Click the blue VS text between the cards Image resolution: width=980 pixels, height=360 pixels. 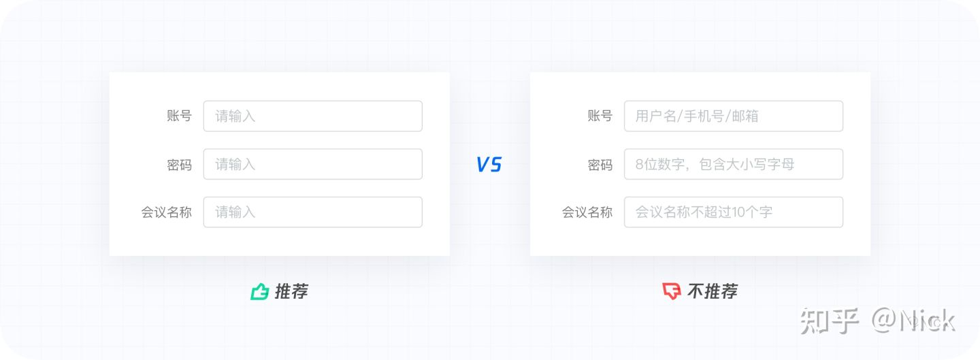pos(489,164)
